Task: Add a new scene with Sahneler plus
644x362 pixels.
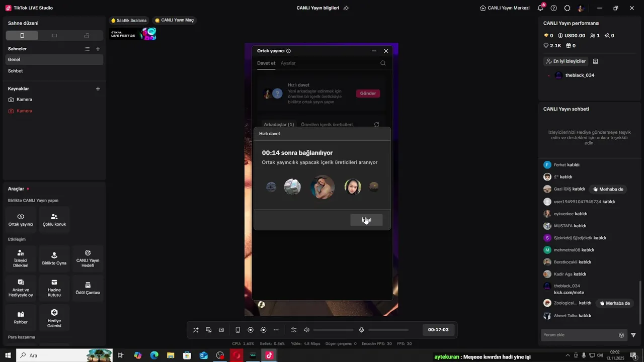Action: 98,49
